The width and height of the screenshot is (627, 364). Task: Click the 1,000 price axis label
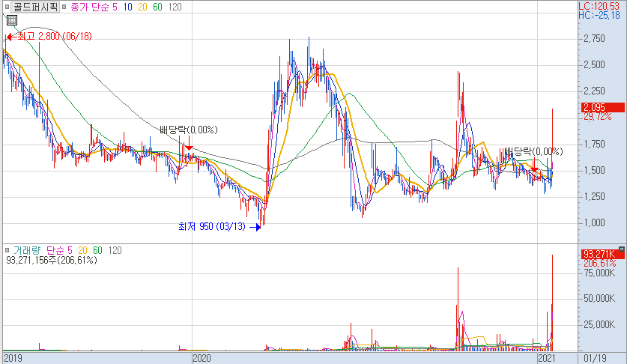pos(594,222)
